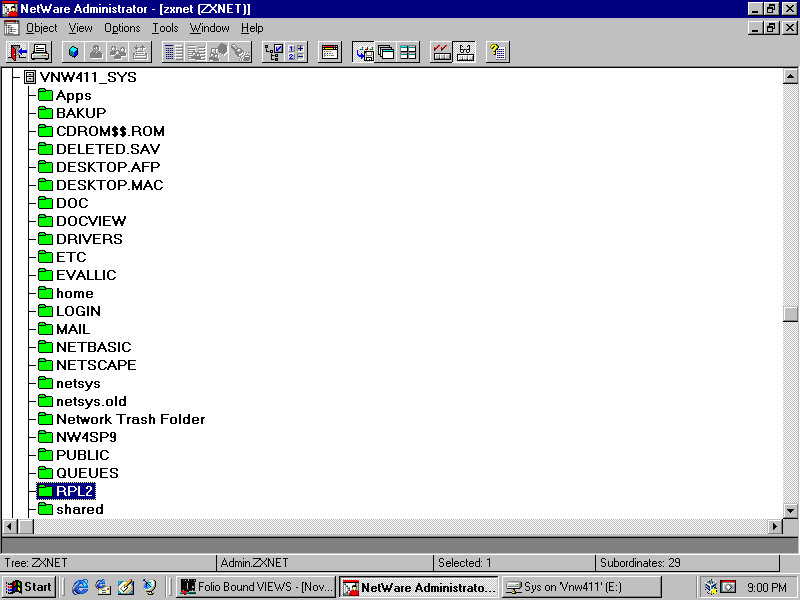Switch to Sys on 'Vnw411' (E:) taskbar button
The image size is (800, 600).
[582, 587]
